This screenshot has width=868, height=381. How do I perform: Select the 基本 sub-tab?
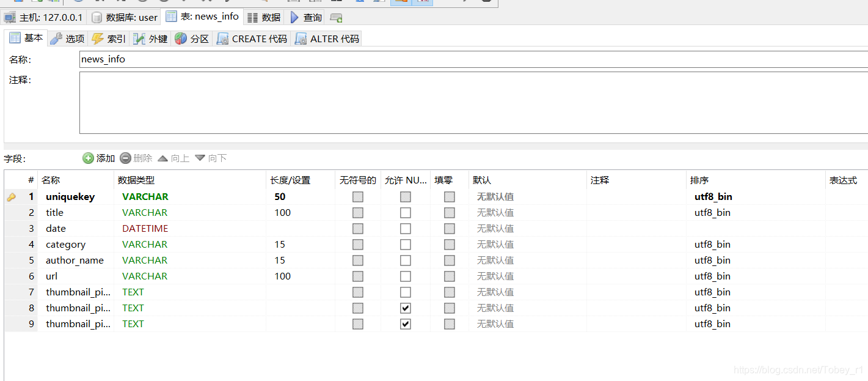click(26, 38)
